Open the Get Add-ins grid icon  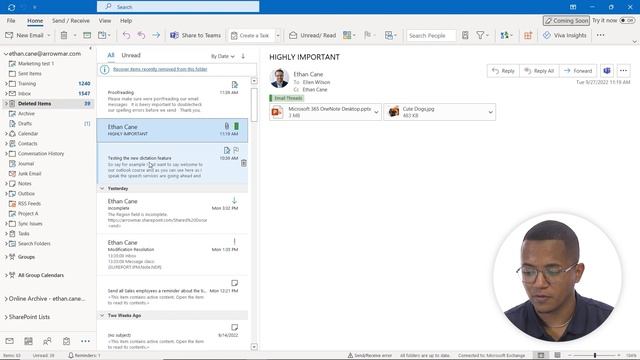pyautogui.click(x=528, y=36)
